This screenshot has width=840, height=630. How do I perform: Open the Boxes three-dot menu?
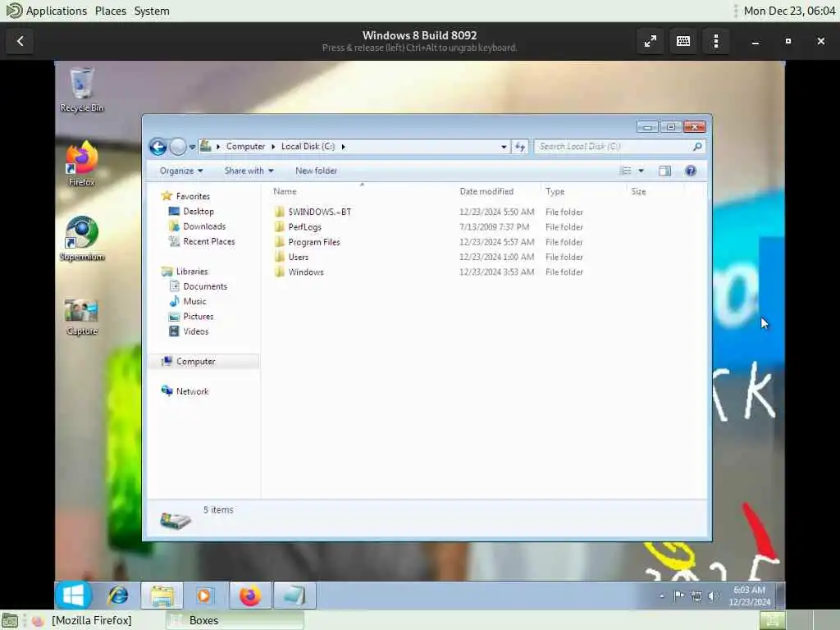tap(715, 41)
